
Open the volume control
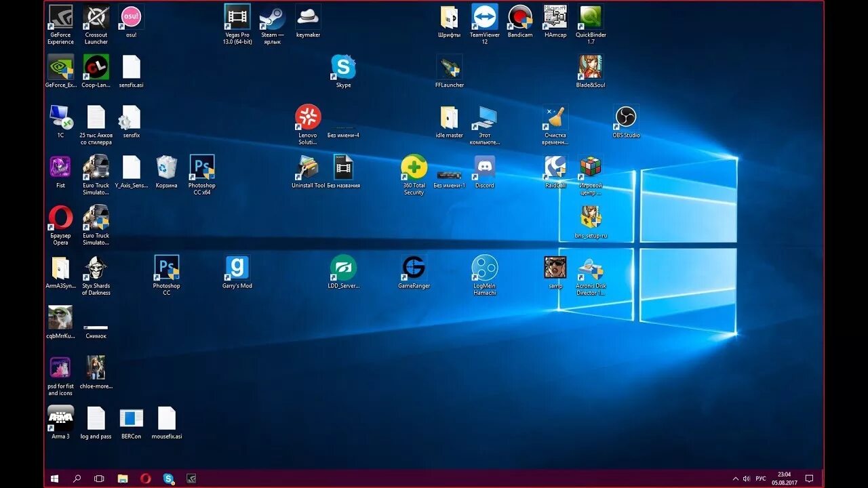tap(747, 478)
